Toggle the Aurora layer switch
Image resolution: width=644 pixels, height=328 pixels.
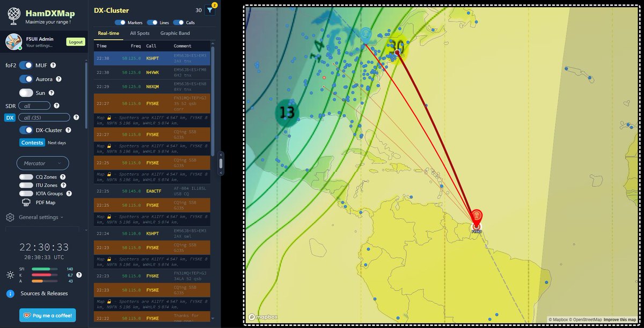26,79
